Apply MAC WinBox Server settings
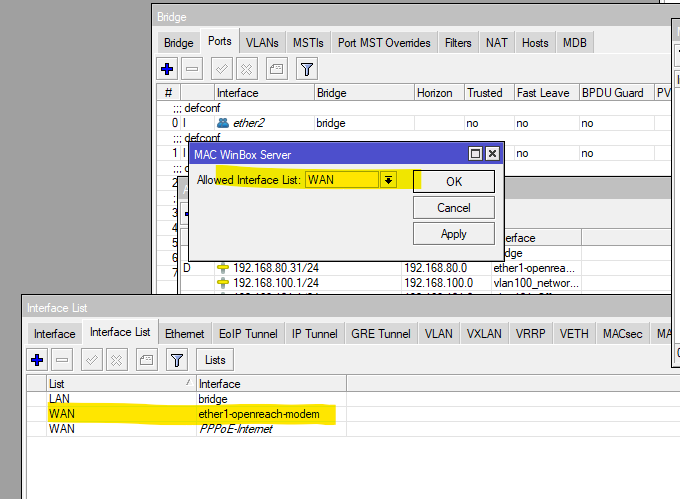The image size is (680, 499). (454, 234)
